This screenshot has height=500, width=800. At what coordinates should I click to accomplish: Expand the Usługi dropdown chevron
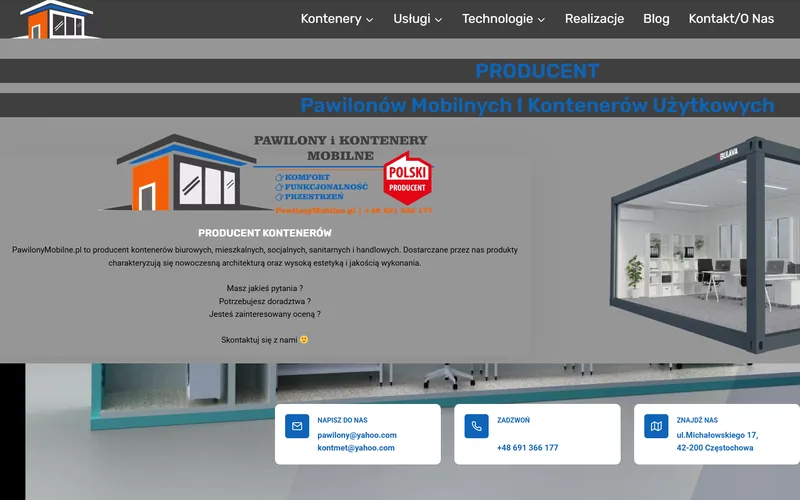tap(438, 20)
